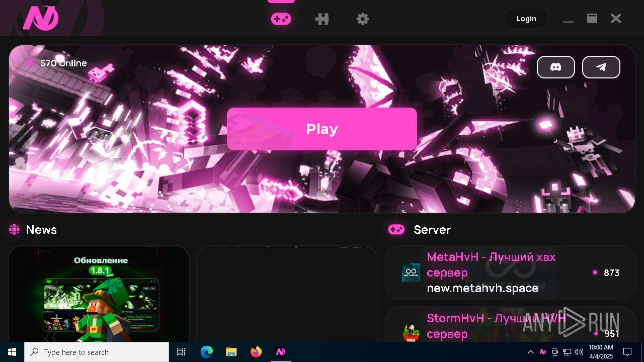Click the MetaHvH server logo icon
Image resolution: width=644 pixels, height=362 pixels.
[x=411, y=273]
